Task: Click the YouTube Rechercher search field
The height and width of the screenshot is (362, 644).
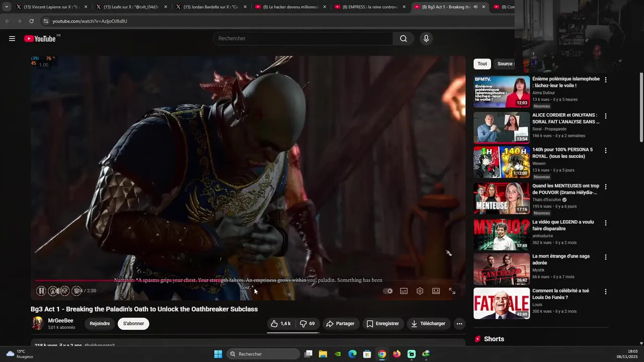Action: [x=303, y=39]
